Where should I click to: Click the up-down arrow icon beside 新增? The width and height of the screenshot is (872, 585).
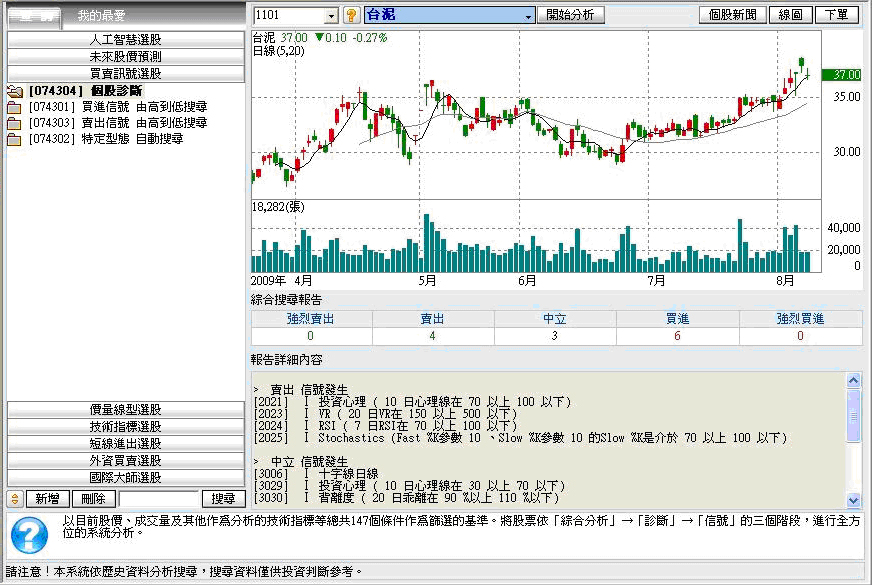(15, 499)
